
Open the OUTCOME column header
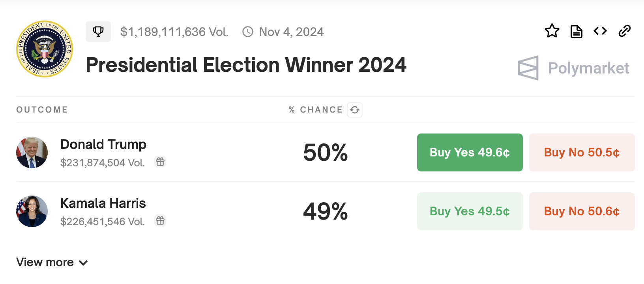(x=42, y=109)
